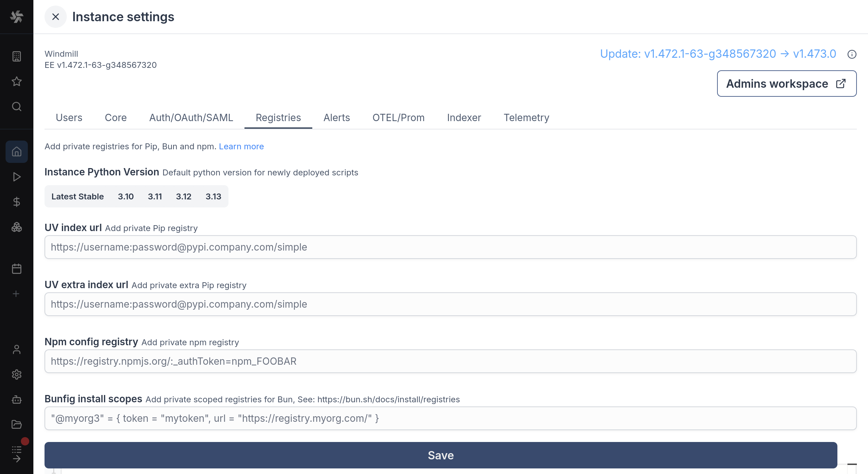The height and width of the screenshot is (474, 868).
Task: Click the star favorites icon
Action: (x=16, y=81)
